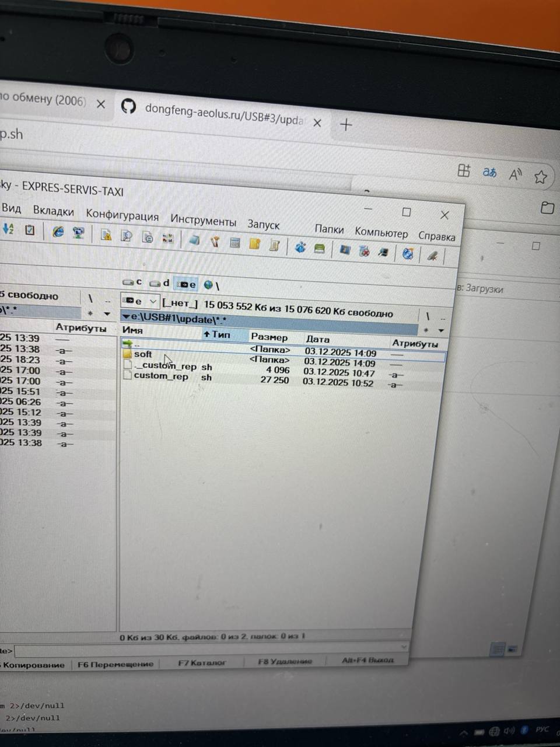Click the F6 Перемещение button
This screenshot has width=560, height=747.
pyautogui.click(x=116, y=664)
